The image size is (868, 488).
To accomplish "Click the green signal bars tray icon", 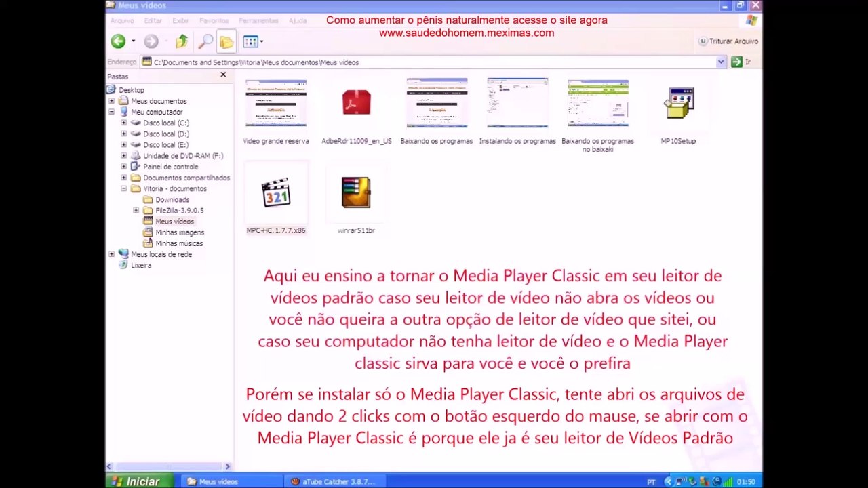I will [x=728, y=482].
